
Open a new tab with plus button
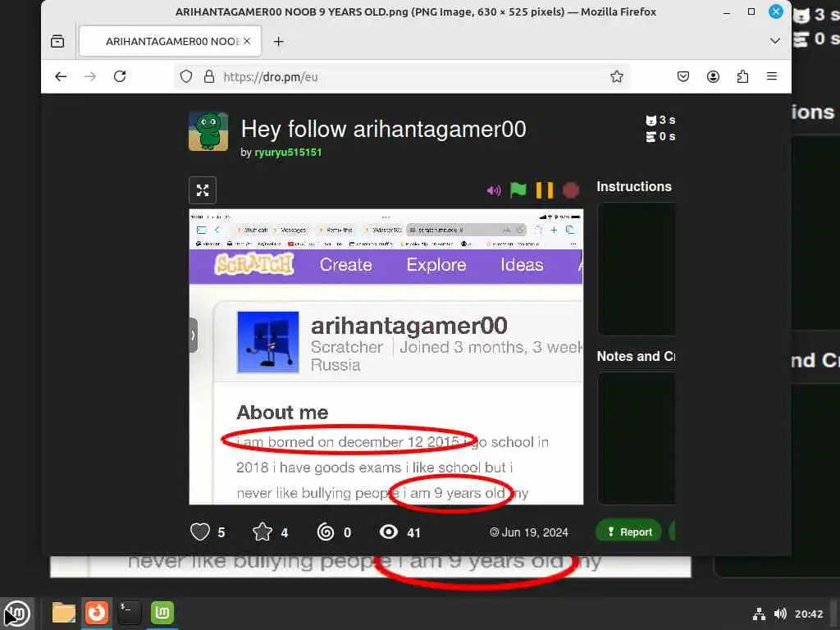(279, 41)
